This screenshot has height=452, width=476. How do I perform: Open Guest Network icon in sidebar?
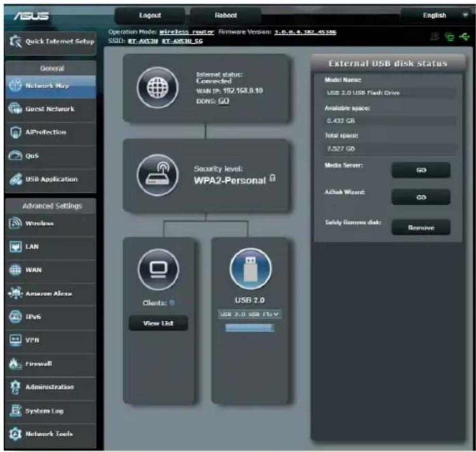[15, 108]
